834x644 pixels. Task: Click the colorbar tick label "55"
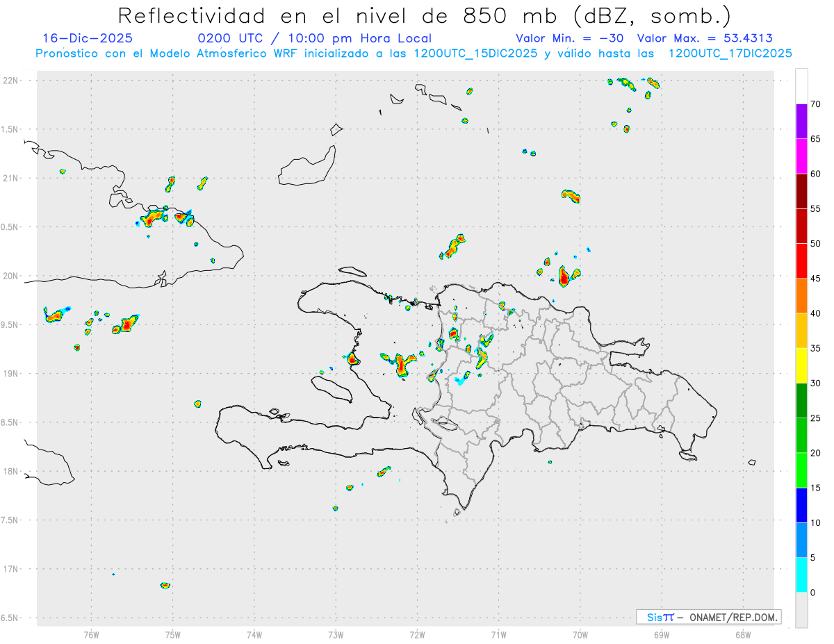coord(816,208)
